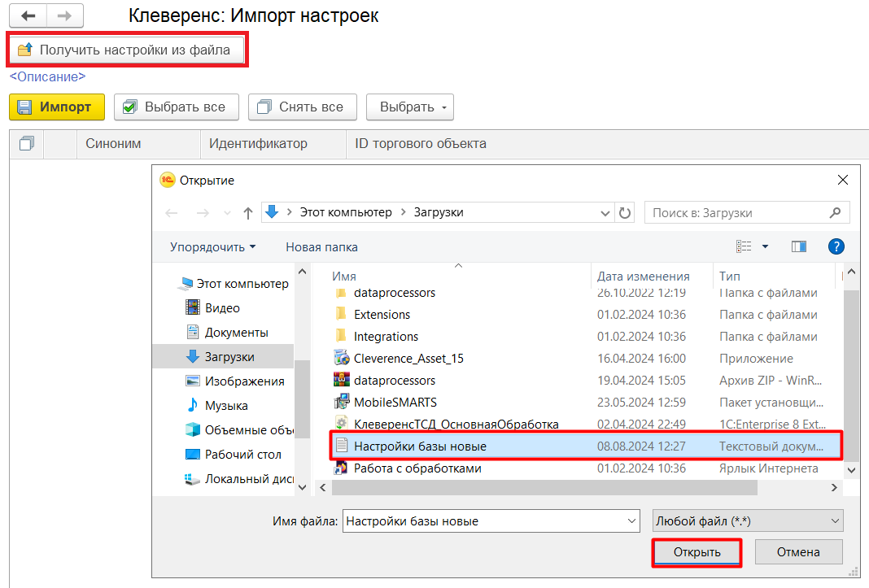This screenshot has height=588, width=869.
Task: Open 'Объемные объекты' in the navigation pane
Action: click(239, 430)
